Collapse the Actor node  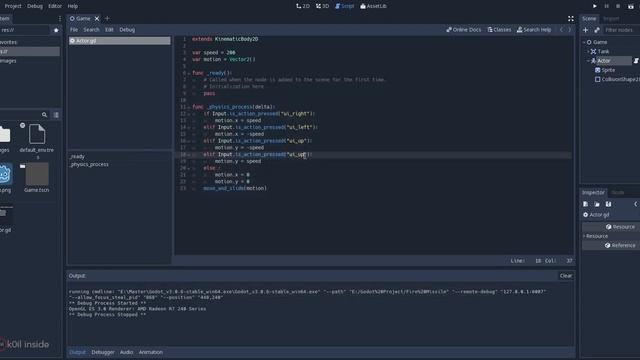point(588,61)
